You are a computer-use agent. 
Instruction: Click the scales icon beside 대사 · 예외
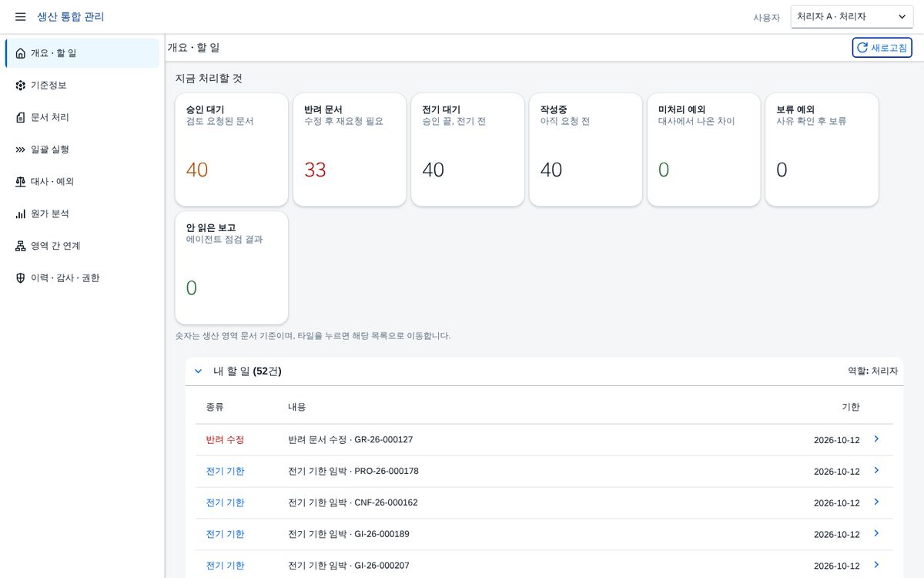tap(20, 182)
